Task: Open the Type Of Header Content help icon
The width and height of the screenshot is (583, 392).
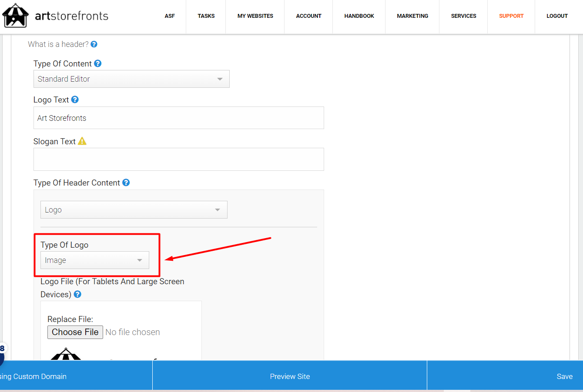Action: click(x=126, y=182)
